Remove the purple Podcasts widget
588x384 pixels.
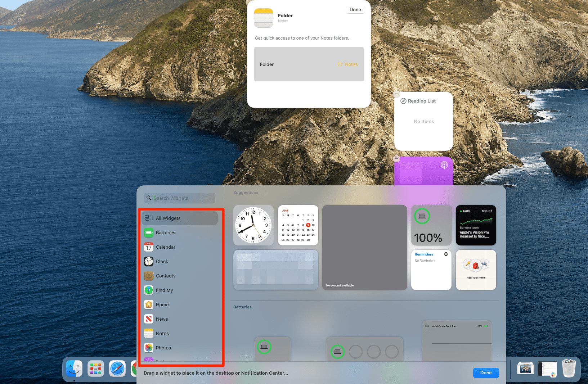pos(396,159)
